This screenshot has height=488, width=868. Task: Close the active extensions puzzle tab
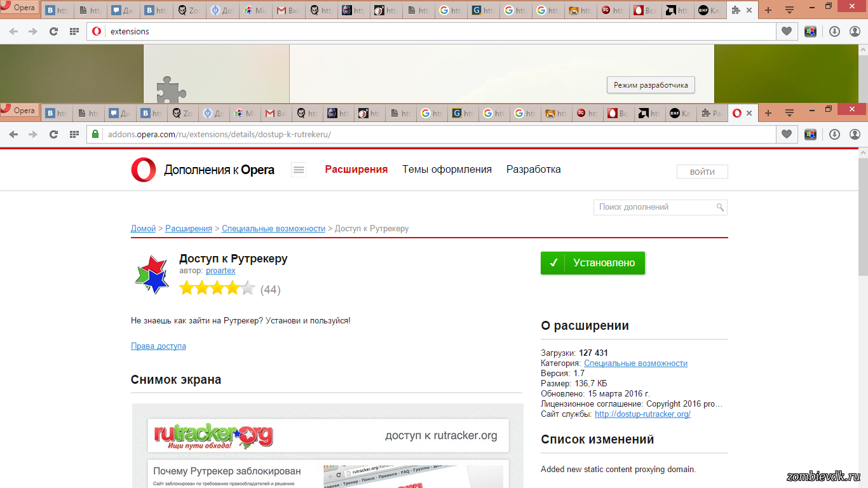coord(749,10)
